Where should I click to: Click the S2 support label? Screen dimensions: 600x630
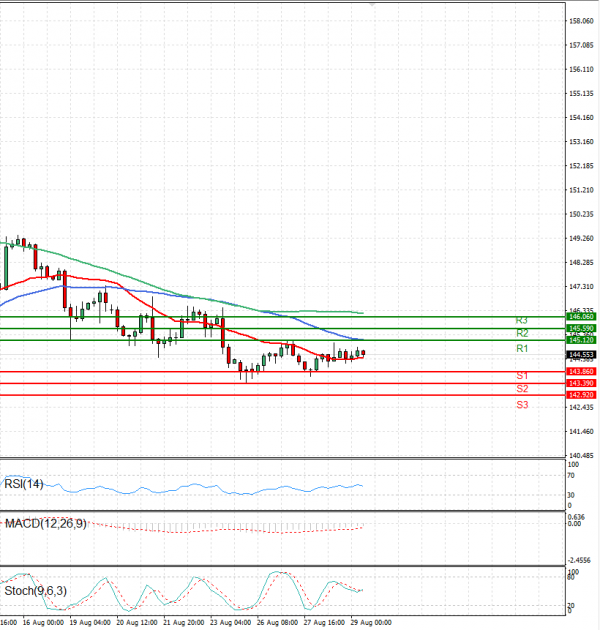pos(522,388)
